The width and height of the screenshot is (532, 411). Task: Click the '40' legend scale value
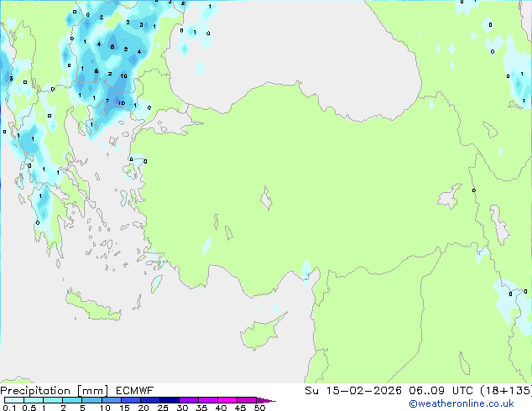tap(221, 408)
